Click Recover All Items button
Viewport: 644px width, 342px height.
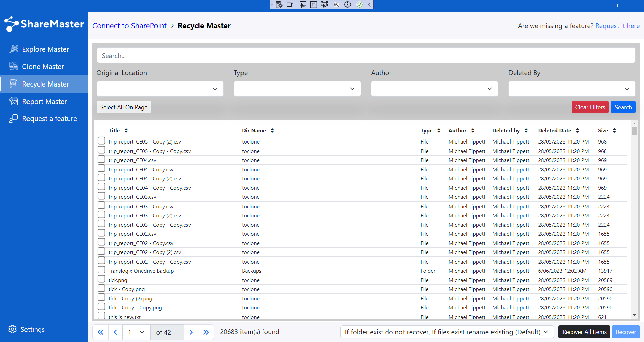point(584,332)
